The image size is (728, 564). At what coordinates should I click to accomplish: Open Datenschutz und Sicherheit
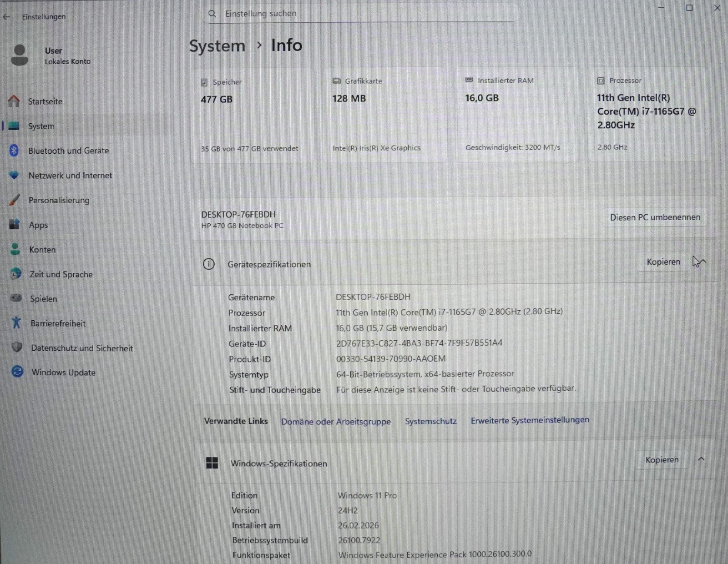82,348
